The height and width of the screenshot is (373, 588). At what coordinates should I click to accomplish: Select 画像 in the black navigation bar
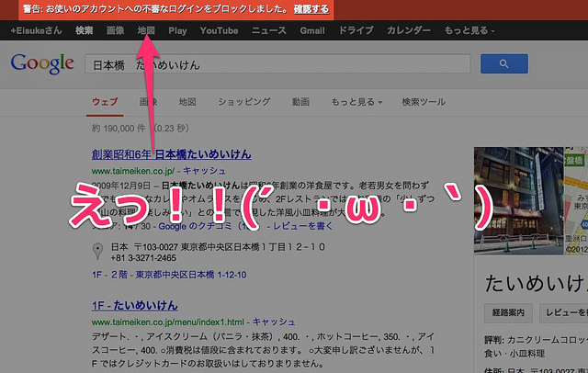[115, 30]
